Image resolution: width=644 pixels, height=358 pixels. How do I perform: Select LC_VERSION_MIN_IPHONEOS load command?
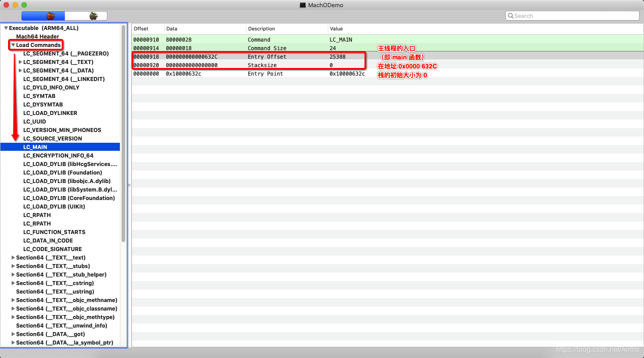[62, 130]
